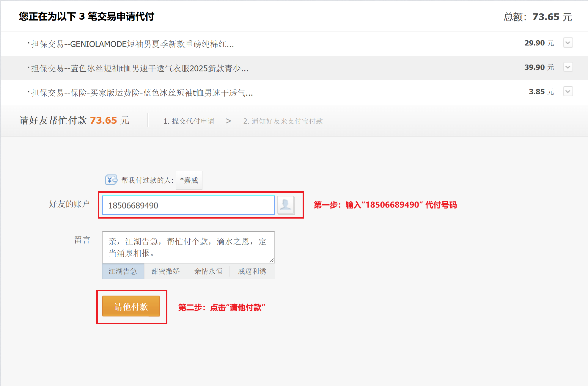Select the 江湖告急 message template tab
588x386 pixels.
coord(123,271)
